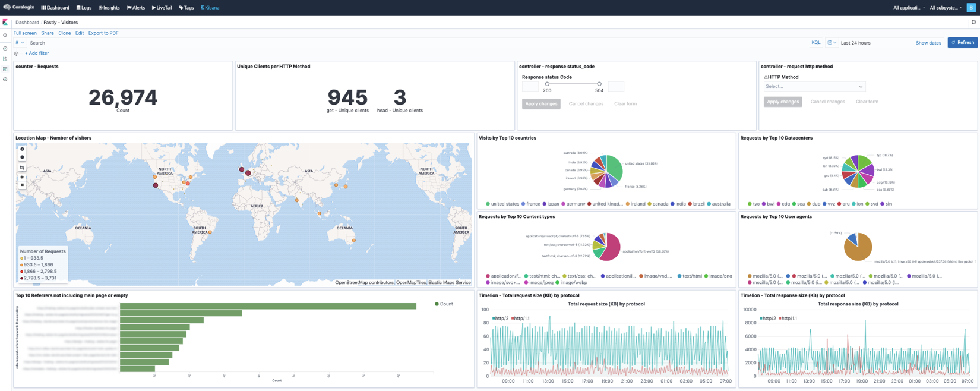Open the Coralogix home logo
This screenshot has width=980, height=391.
pyautogui.click(x=19, y=7)
